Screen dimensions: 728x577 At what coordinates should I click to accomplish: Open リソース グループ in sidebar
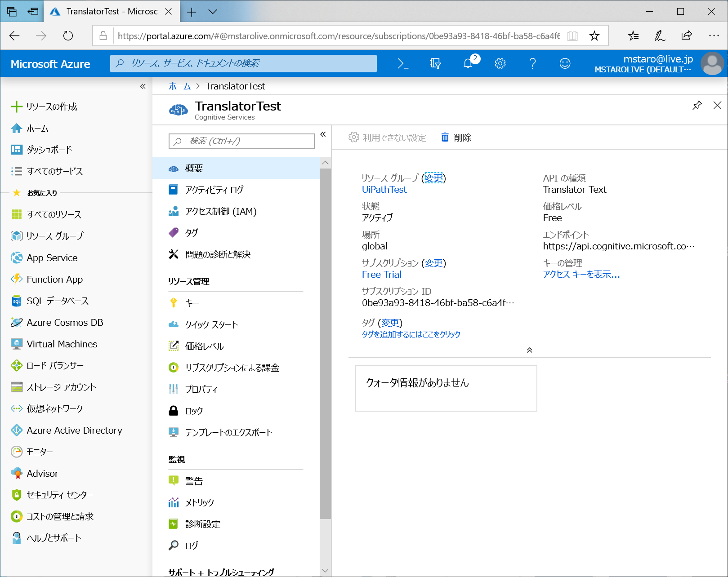[76, 236]
